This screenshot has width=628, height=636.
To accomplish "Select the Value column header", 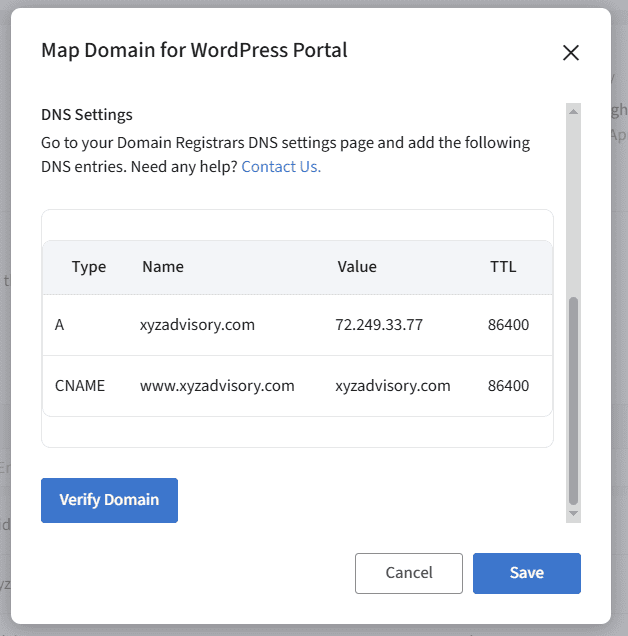I will 356,267.
